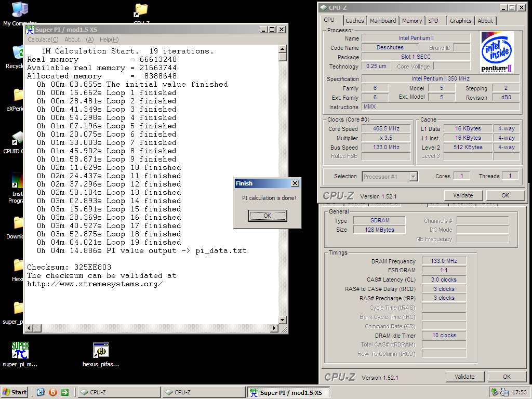The image size is (532, 399).
Task: Open the Calculate menu in Super PI
Action: (x=43, y=39)
